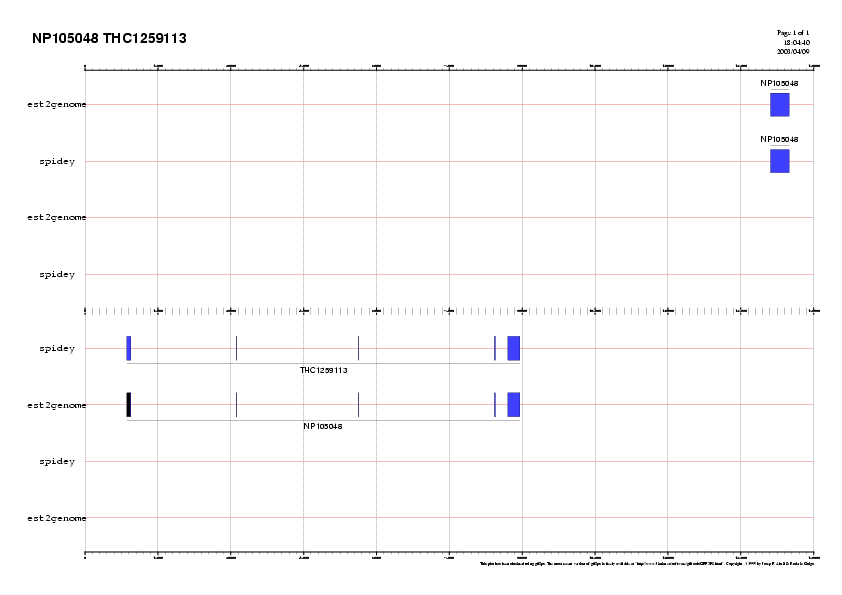This screenshot has height=595, width=842.
Task: Click the plot title NP105048 THC1259113
Action: tap(109, 39)
